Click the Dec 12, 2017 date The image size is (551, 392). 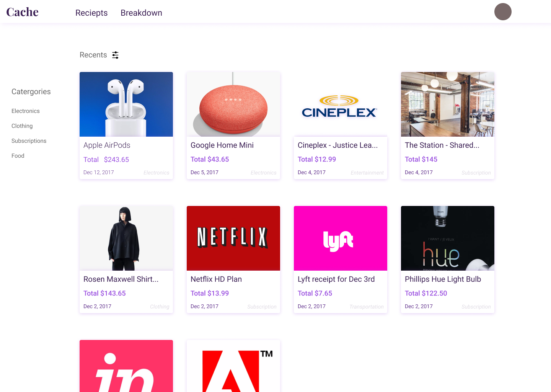pos(99,173)
